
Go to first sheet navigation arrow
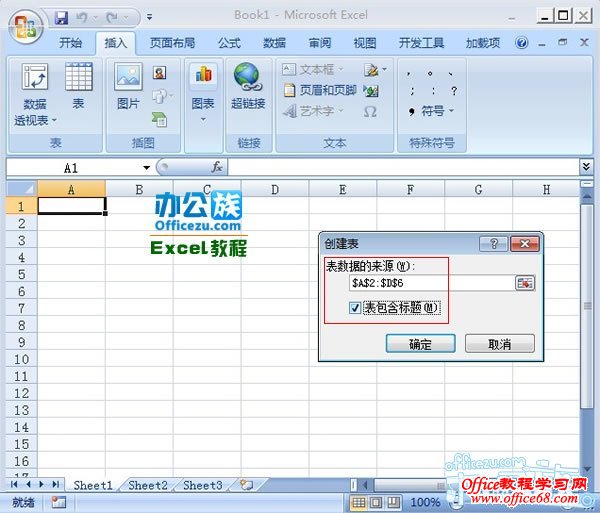pyautogui.click(x=14, y=484)
